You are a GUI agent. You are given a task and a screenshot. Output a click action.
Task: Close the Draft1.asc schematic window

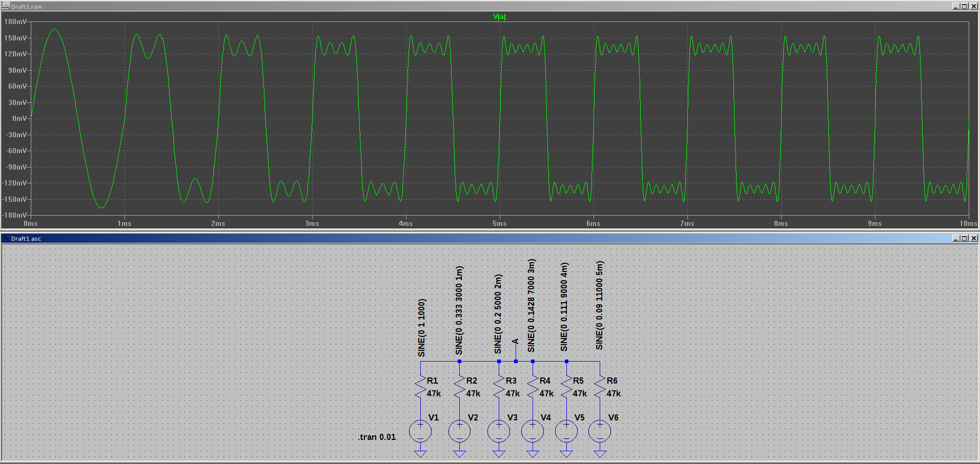pyautogui.click(x=973, y=238)
